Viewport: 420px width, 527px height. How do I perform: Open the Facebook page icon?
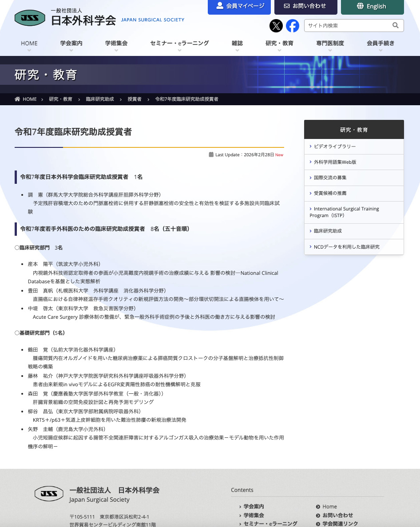(x=292, y=26)
